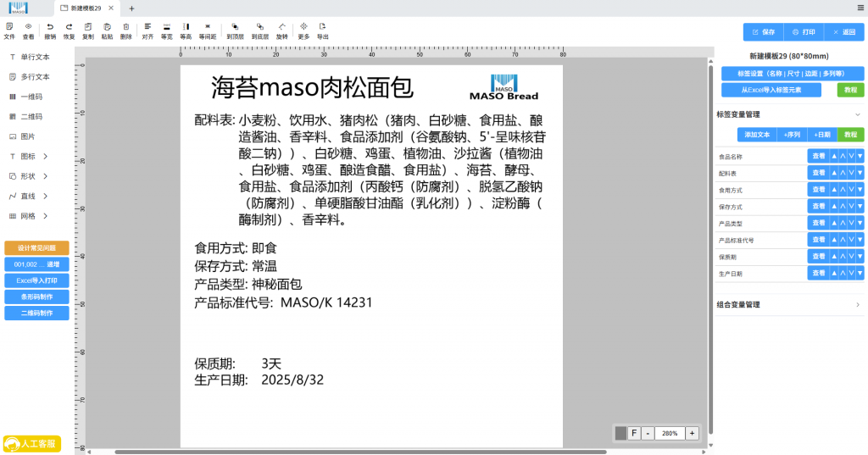Open 标签设置 label settings button
The height and width of the screenshot is (455, 868).
coord(793,74)
